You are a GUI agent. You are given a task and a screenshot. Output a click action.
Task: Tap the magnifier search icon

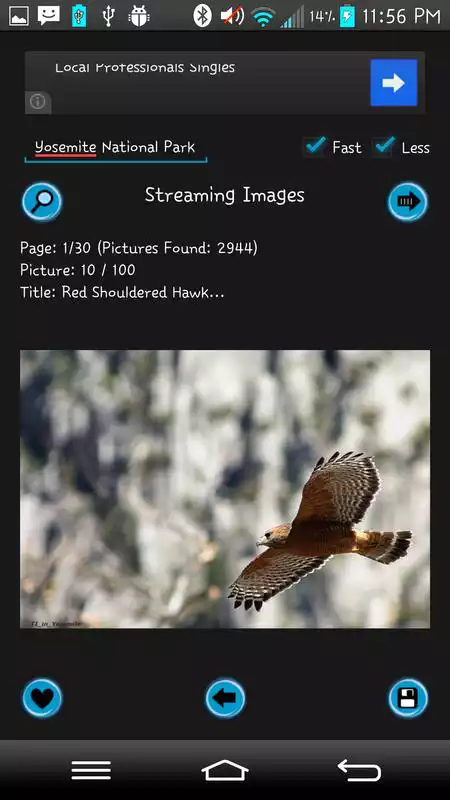coord(42,203)
